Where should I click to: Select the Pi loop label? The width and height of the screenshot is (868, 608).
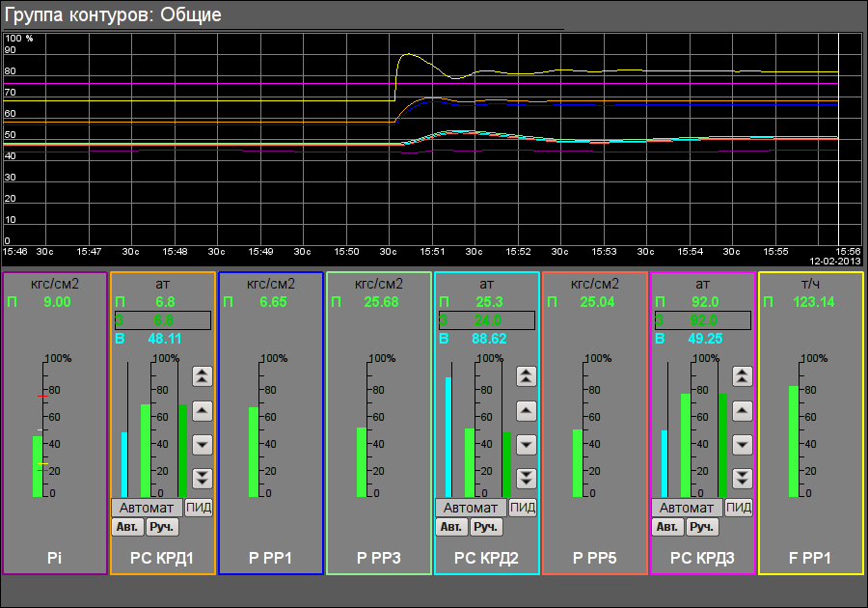tap(54, 558)
